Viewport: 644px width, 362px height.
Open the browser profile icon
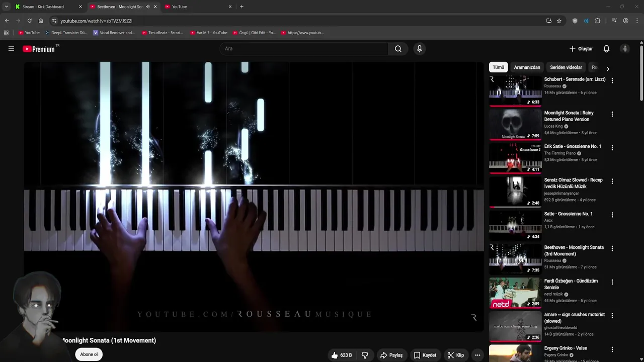tap(625, 21)
